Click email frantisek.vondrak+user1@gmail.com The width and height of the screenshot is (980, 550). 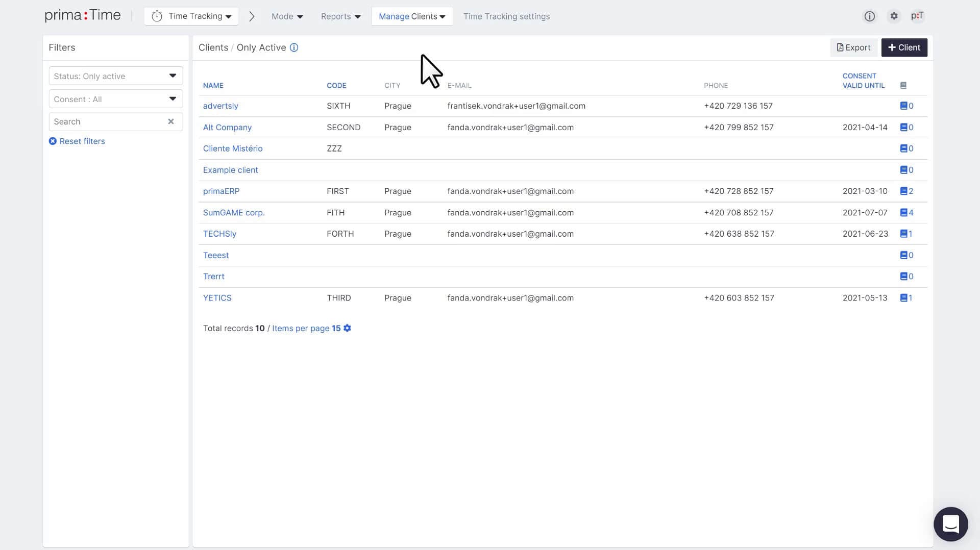point(517,106)
